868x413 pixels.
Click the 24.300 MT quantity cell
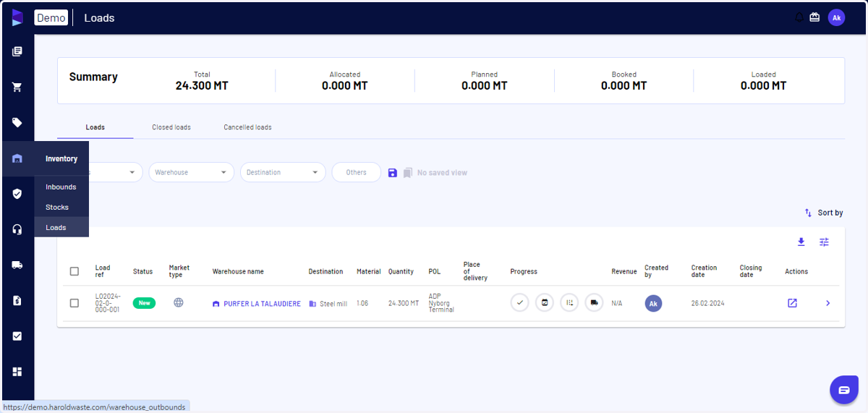[404, 303]
